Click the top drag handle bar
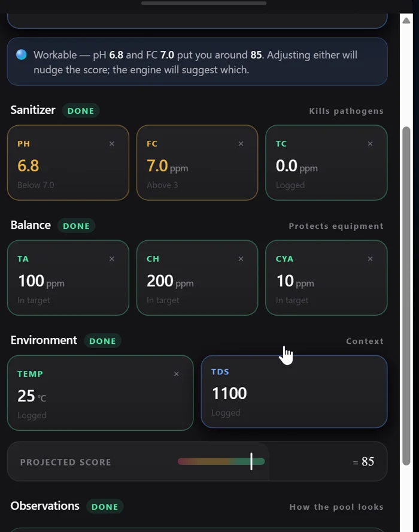419x532 pixels. click(x=204, y=3)
